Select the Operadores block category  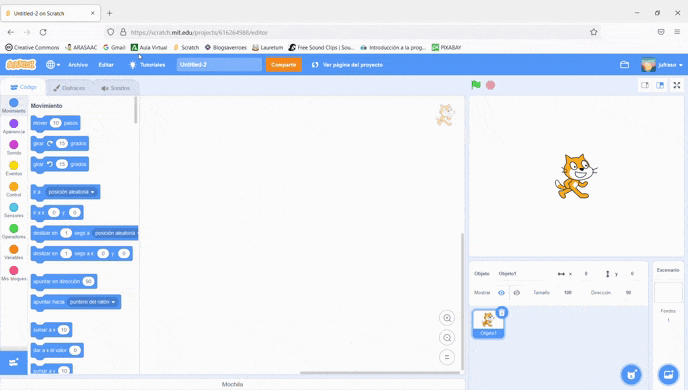click(x=14, y=231)
